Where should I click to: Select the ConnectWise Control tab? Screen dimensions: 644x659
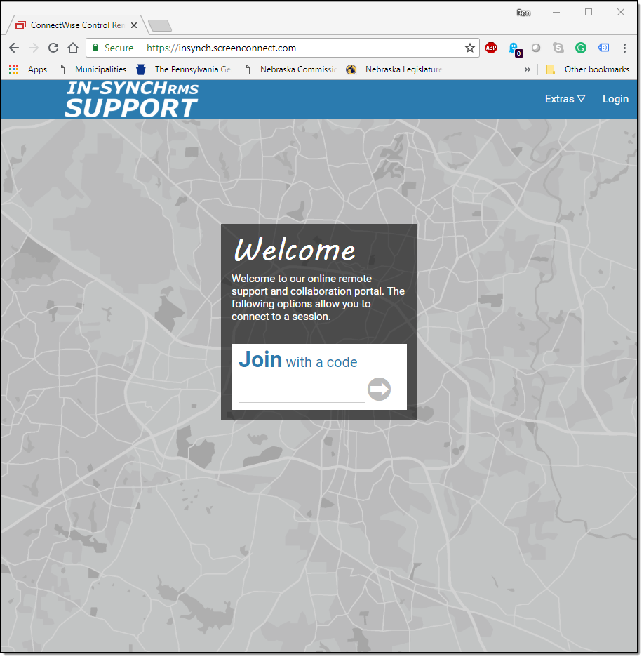[77, 25]
